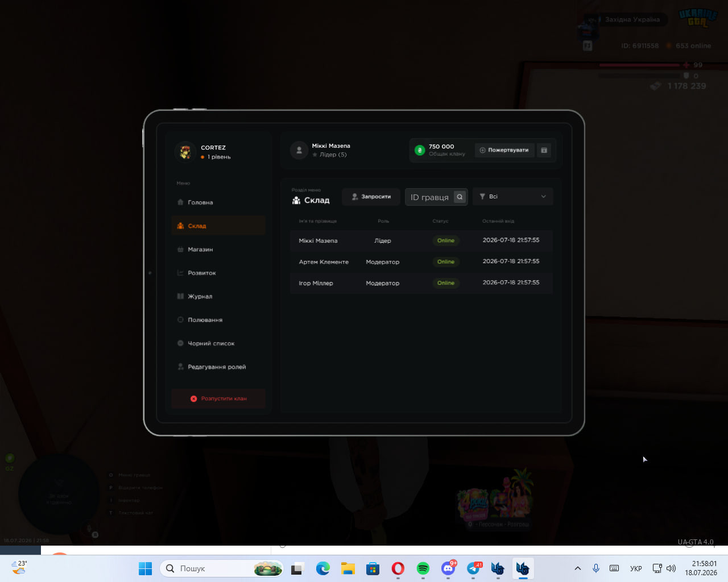The width and height of the screenshot is (728, 582).
Task: Click the search magnifier icon
Action: (x=460, y=197)
